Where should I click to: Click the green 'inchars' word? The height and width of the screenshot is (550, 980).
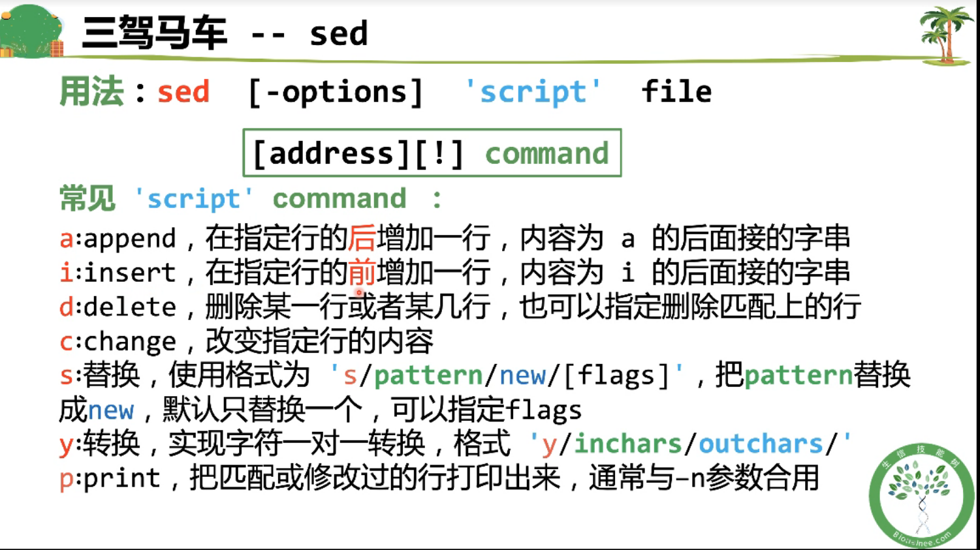point(627,444)
